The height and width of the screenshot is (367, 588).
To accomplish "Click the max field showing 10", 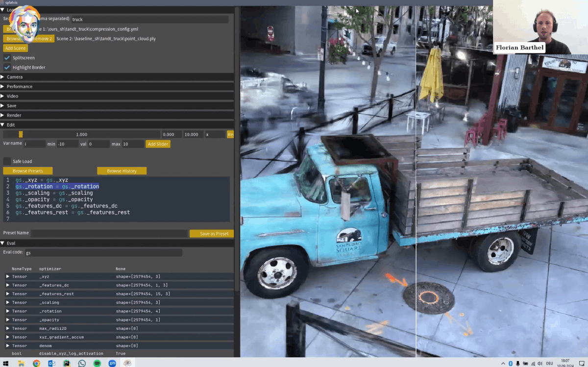I will click(x=132, y=144).
